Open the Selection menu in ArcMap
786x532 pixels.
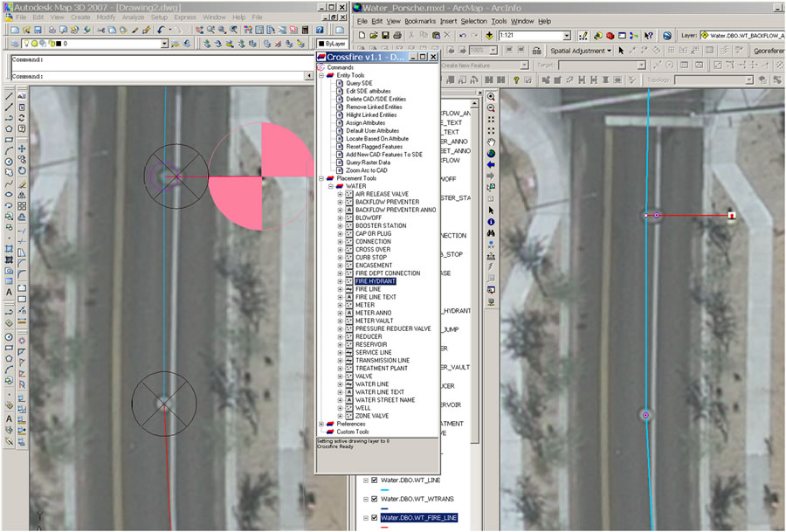(474, 21)
